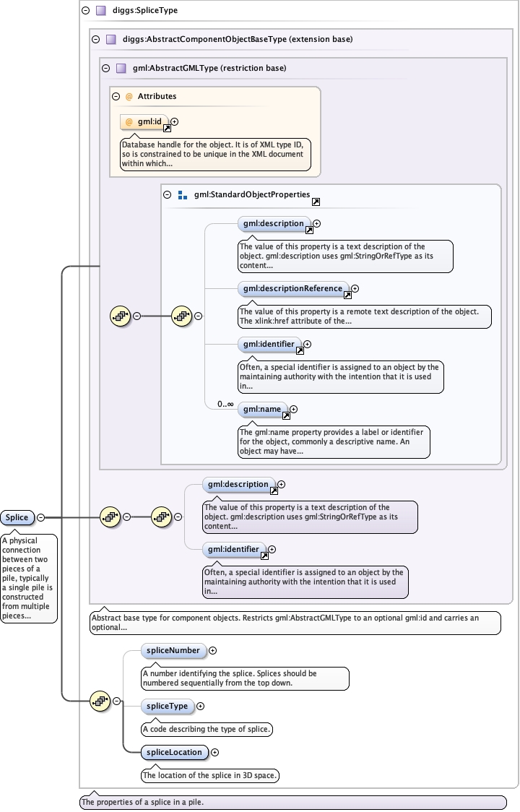Screen dimensions: 520x812
Task: Click the purple square beside diggs:AbstractComponentObjectBaseType
Action: tap(110, 39)
